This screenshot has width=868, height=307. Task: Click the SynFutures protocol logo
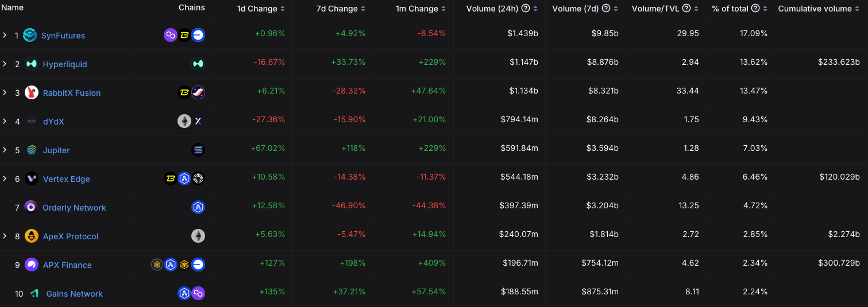point(30,36)
